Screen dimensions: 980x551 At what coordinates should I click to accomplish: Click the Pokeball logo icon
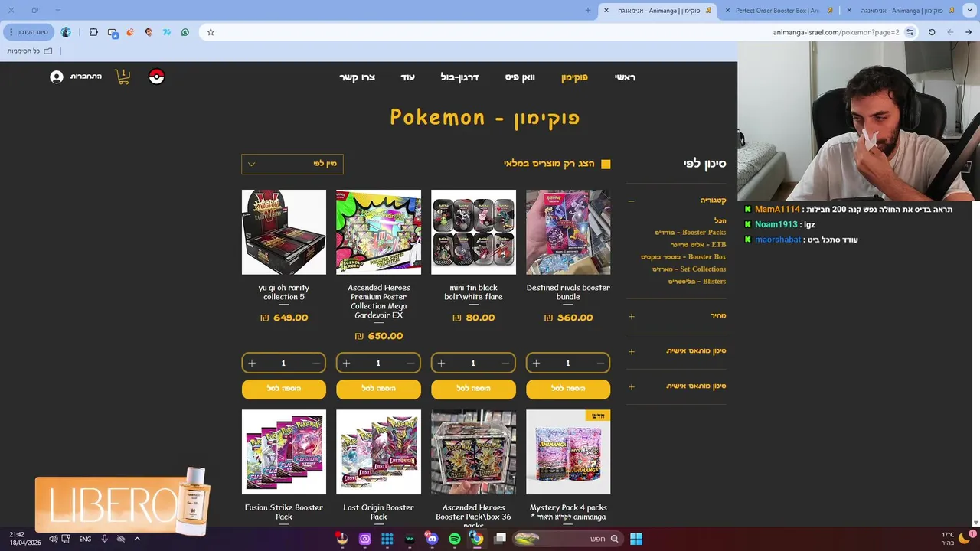(x=157, y=77)
